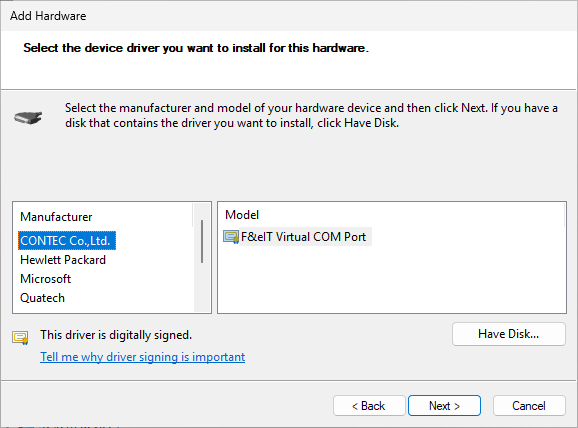The width and height of the screenshot is (578, 428).
Task: Go back with the < Back button
Action: (x=369, y=406)
